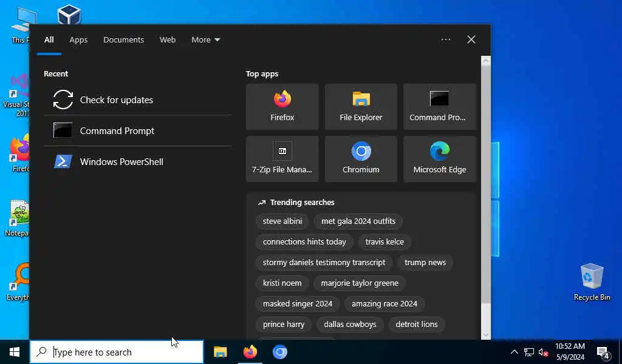Viewport: 622px width, 364px height.
Task: Open File Explorer from Top apps
Action: pos(361,107)
